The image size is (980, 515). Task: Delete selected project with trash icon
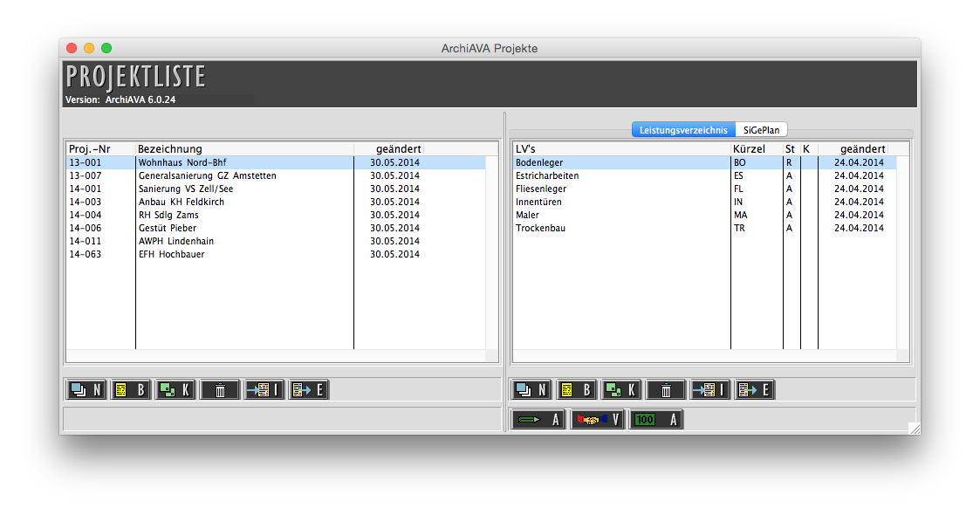220,390
